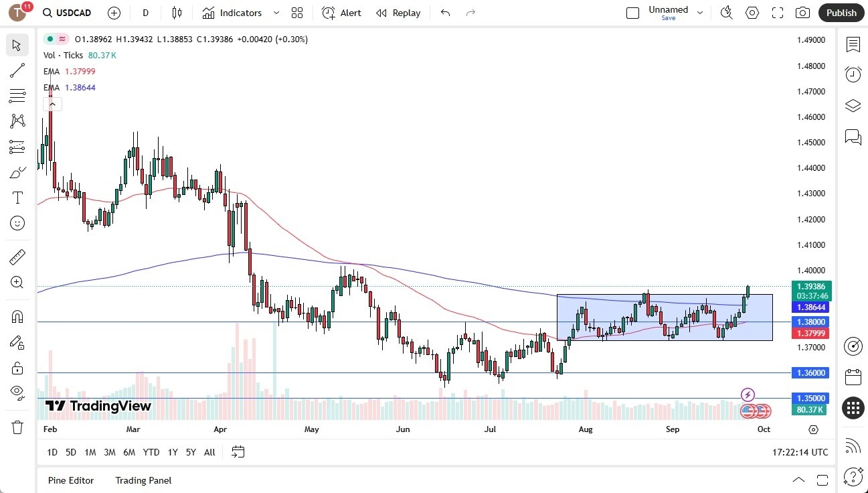Switch to the Pine Editor tab
The height and width of the screenshot is (493, 868).
pyautogui.click(x=70, y=480)
